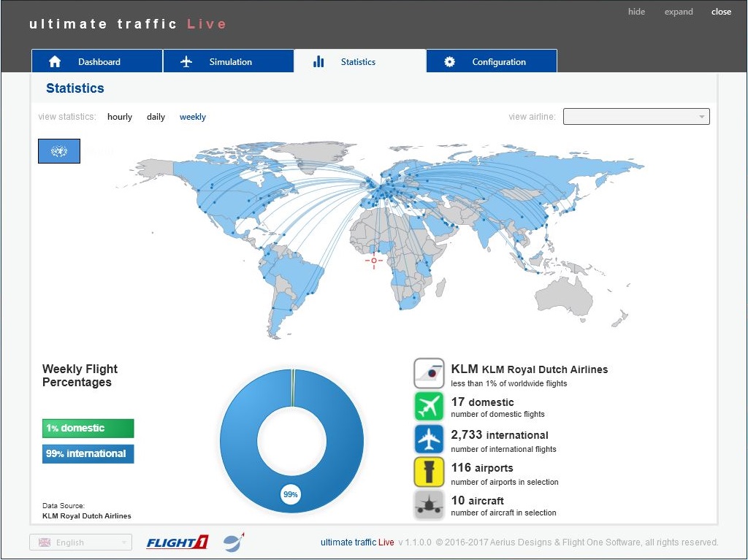This screenshot has height=560, width=748.
Task: Switch to the Simulation tab
Action: 229,61
